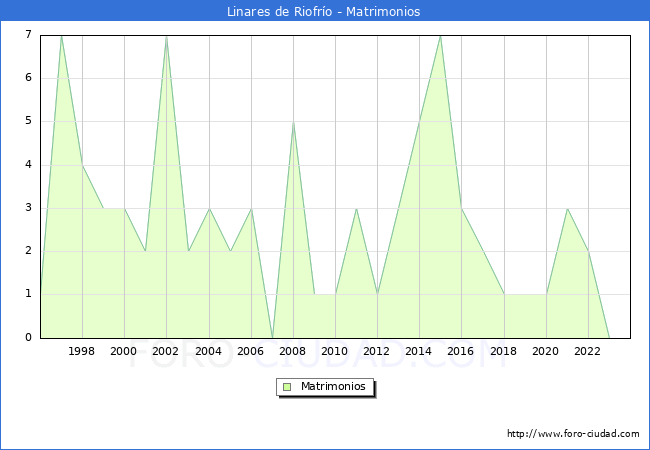The width and height of the screenshot is (650, 450).
Task: Click x-axis label 2012
Action: (x=376, y=351)
